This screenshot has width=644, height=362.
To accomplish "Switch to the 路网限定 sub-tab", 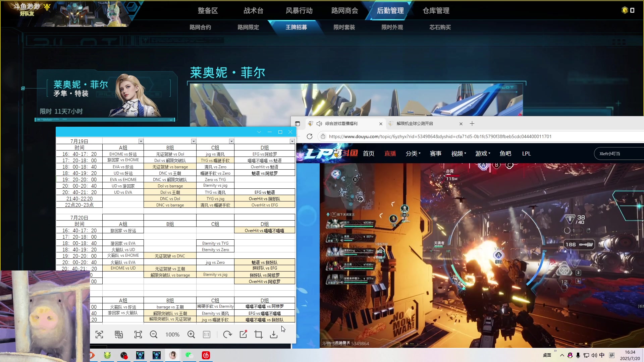I will [x=248, y=27].
